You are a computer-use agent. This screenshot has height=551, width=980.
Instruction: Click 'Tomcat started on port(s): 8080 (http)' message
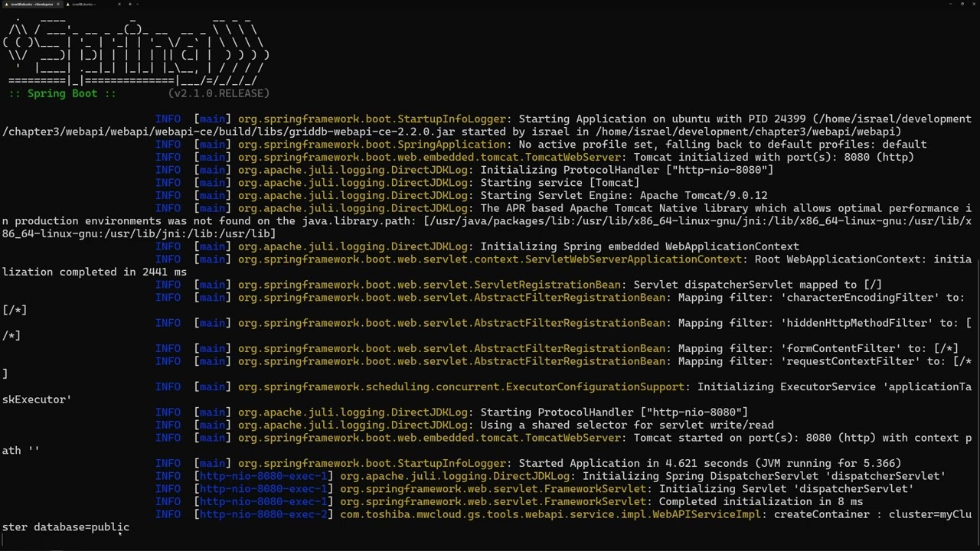755,438
